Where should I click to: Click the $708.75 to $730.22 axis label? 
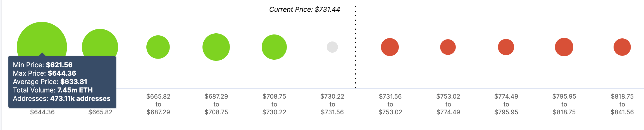click(x=274, y=104)
